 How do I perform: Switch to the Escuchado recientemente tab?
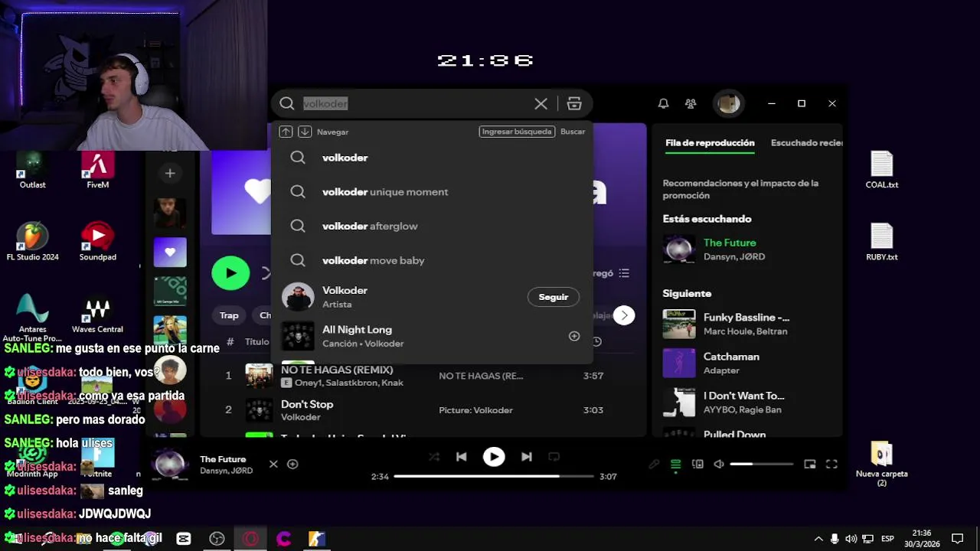pyautogui.click(x=806, y=143)
